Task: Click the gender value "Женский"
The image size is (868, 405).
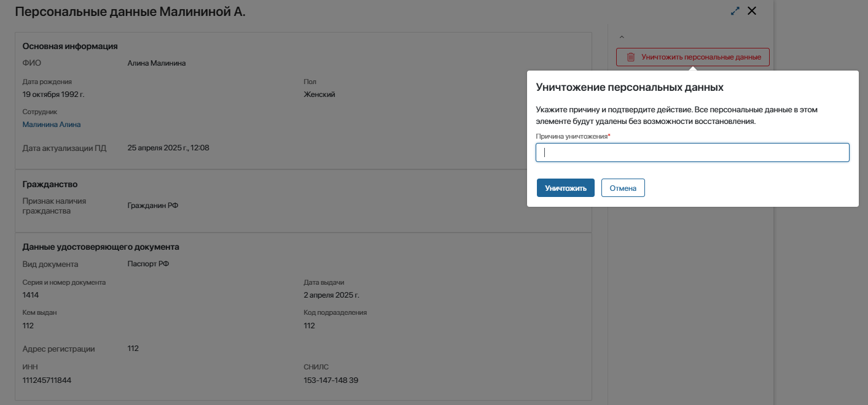Action: pyautogui.click(x=319, y=94)
